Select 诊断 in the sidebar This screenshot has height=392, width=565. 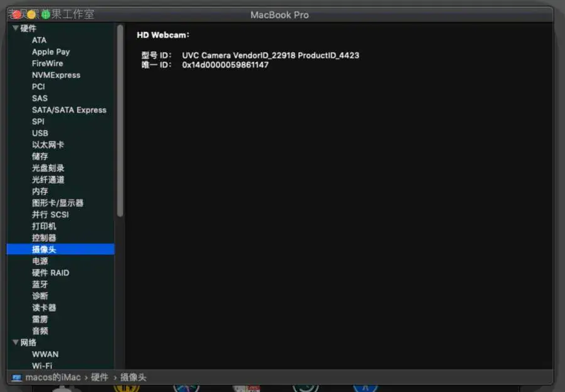(40, 296)
